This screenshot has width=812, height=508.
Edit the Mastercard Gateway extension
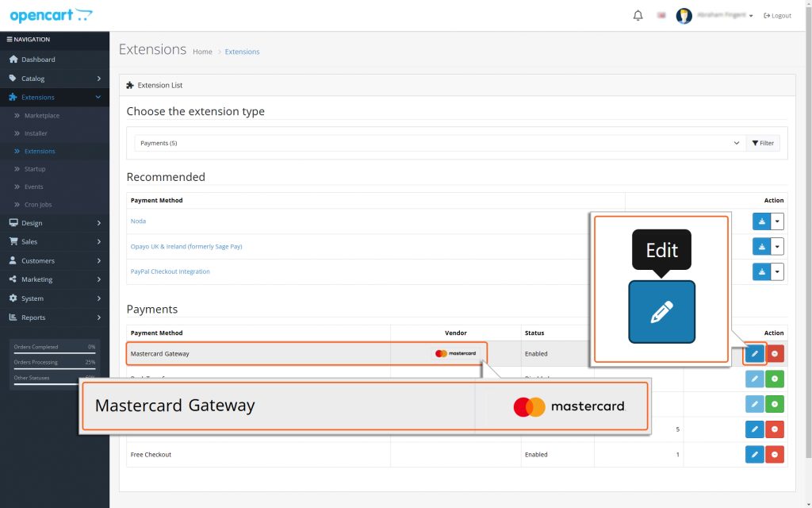point(754,353)
